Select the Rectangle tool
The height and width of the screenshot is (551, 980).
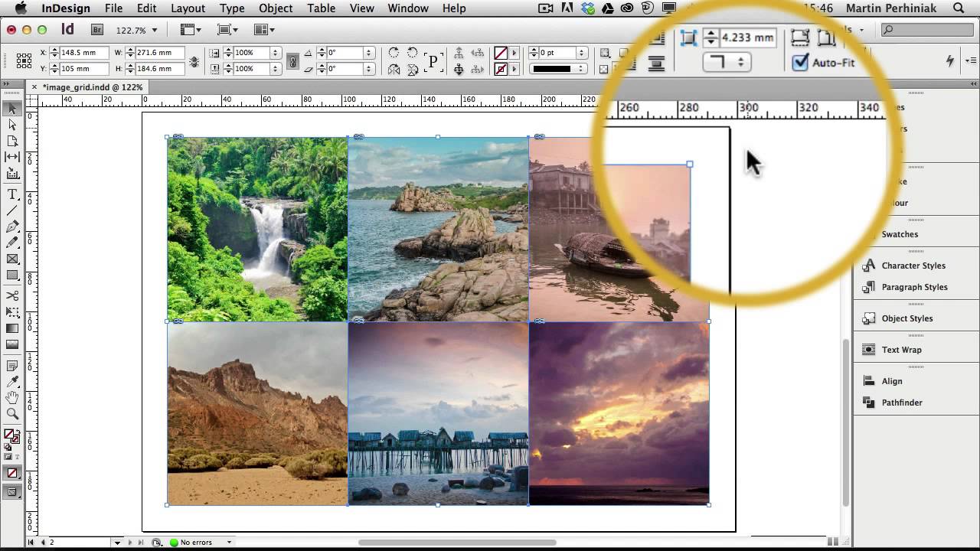(x=12, y=275)
